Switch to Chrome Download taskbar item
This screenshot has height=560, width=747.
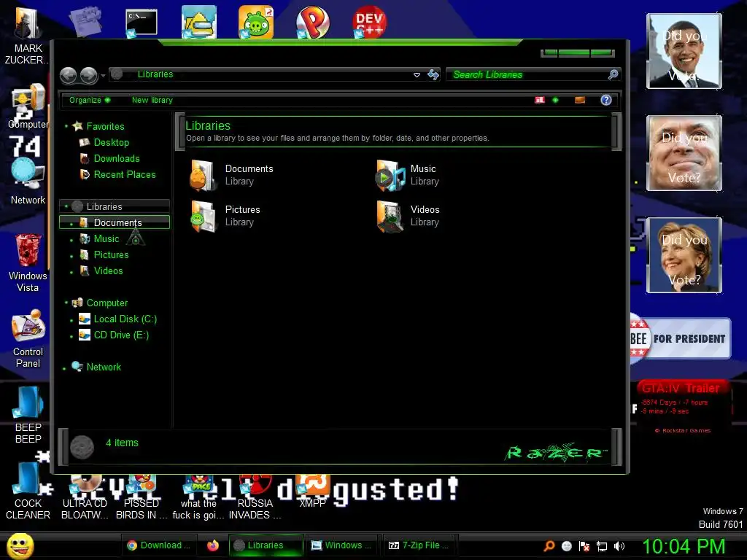point(159,545)
